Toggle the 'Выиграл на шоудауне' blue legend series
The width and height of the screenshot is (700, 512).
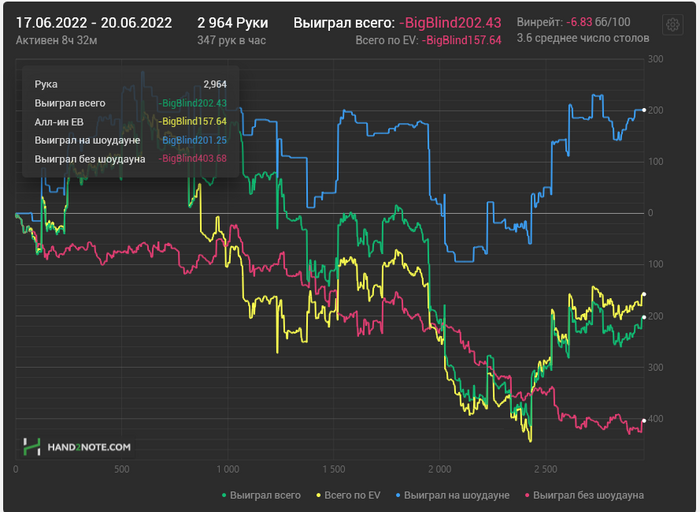tap(452, 495)
